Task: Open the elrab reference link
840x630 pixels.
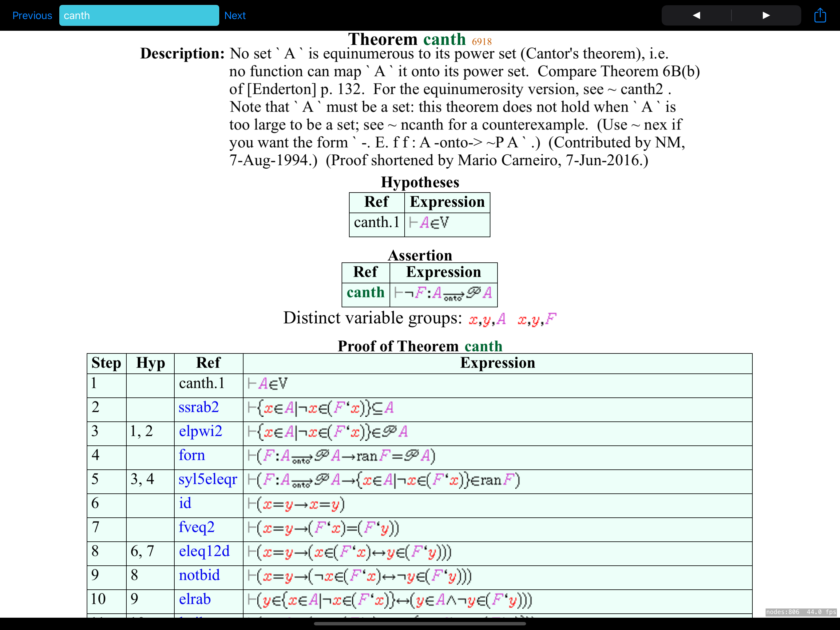Action: point(195,599)
